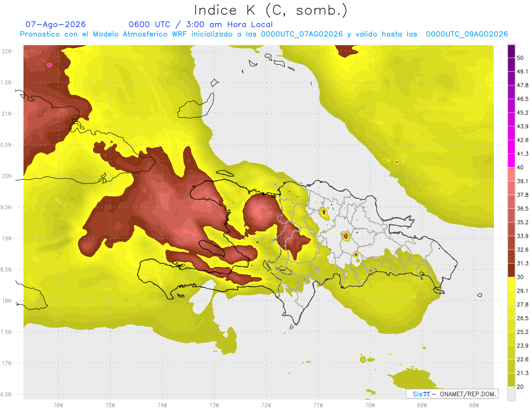Viewport: 532px width, 411px height.
Task: Click the legend value 50
Action: click(520, 58)
